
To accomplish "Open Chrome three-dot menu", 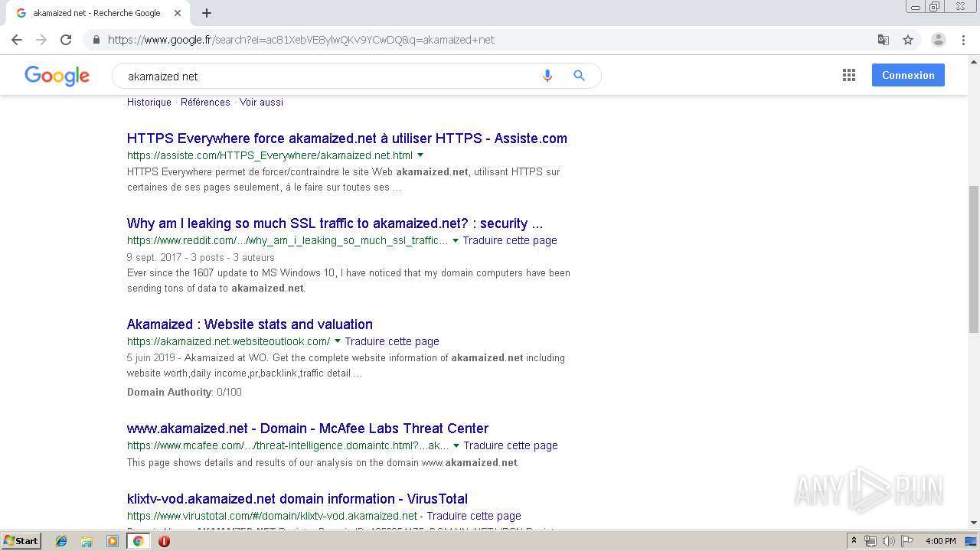I will [x=963, y=40].
